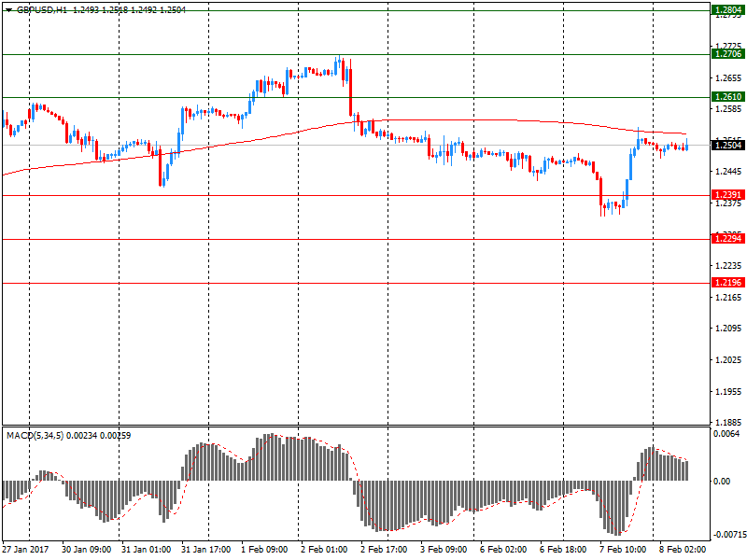This screenshot has height=560, width=747.
Task: Click the 2 Feb 01:00 time axis label
Action: 324,550
